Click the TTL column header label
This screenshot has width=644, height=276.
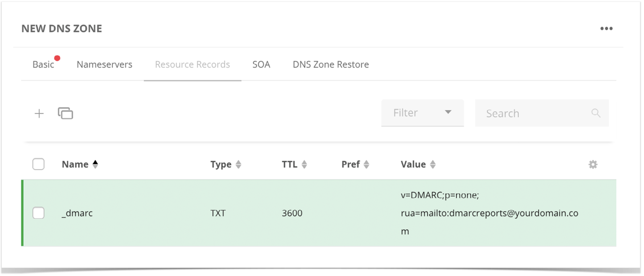pyautogui.click(x=289, y=164)
